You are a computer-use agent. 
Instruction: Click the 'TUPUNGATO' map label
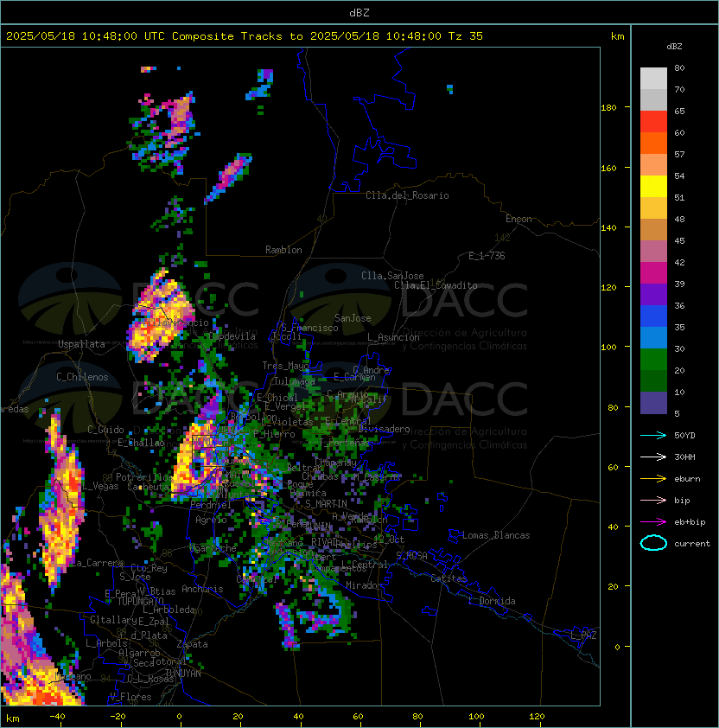click(140, 601)
